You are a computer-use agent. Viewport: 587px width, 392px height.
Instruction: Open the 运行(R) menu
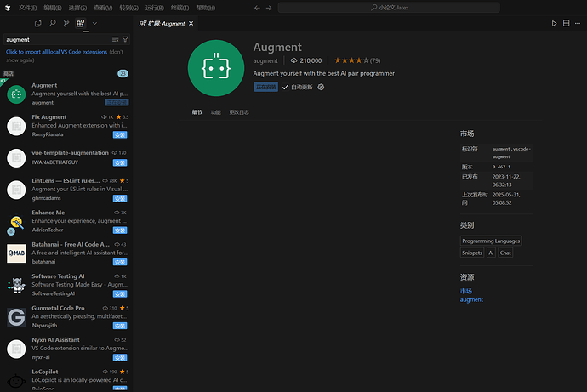pyautogui.click(x=155, y=8)
